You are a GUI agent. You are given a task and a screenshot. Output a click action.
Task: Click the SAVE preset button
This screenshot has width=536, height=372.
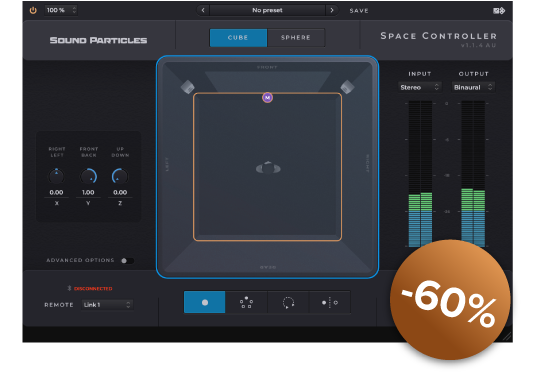[359, 11]
